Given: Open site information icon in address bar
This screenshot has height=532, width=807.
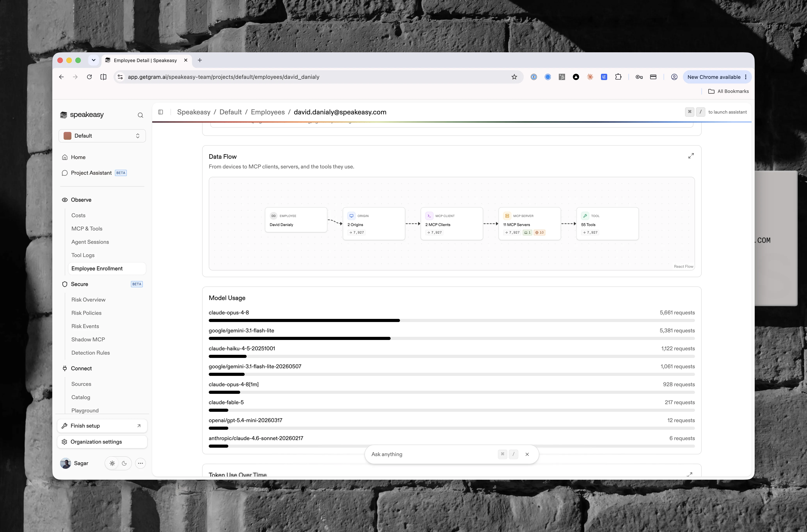Looking at the screenshot, I should tap(120, 77).
